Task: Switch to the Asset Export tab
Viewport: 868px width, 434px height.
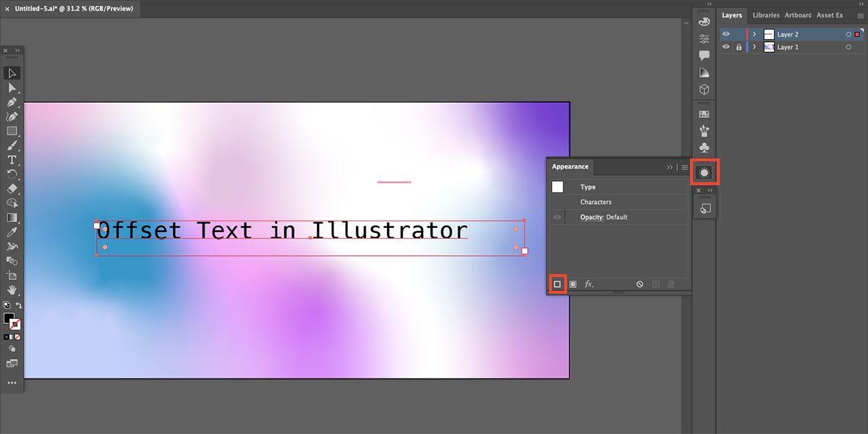Action: [830, 15]
